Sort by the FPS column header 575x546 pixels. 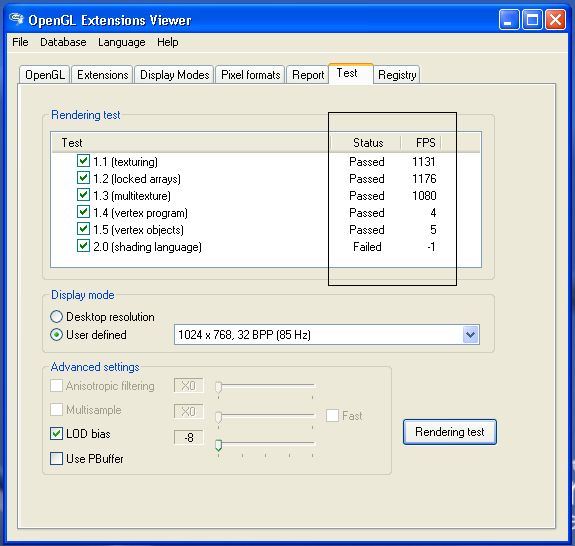point(421,142)
